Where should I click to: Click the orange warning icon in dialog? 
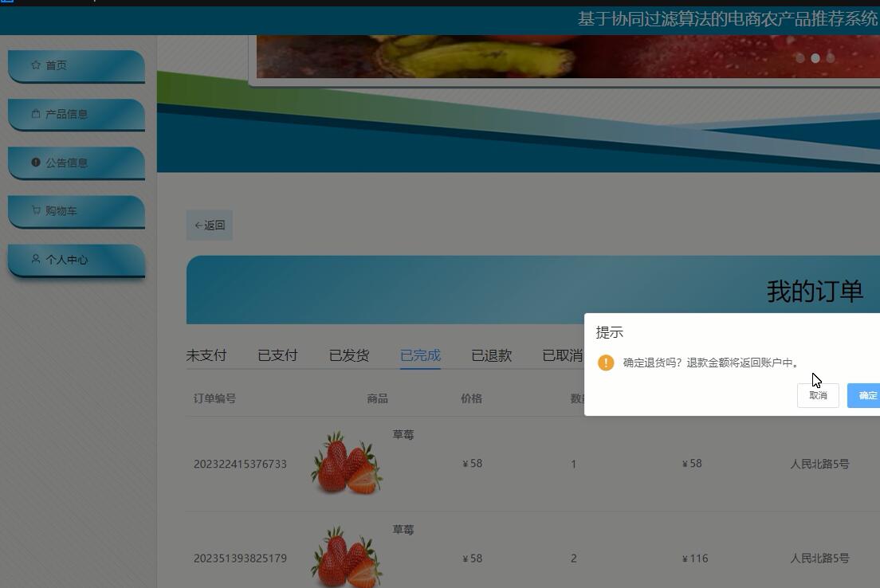(x=606, y=363)
